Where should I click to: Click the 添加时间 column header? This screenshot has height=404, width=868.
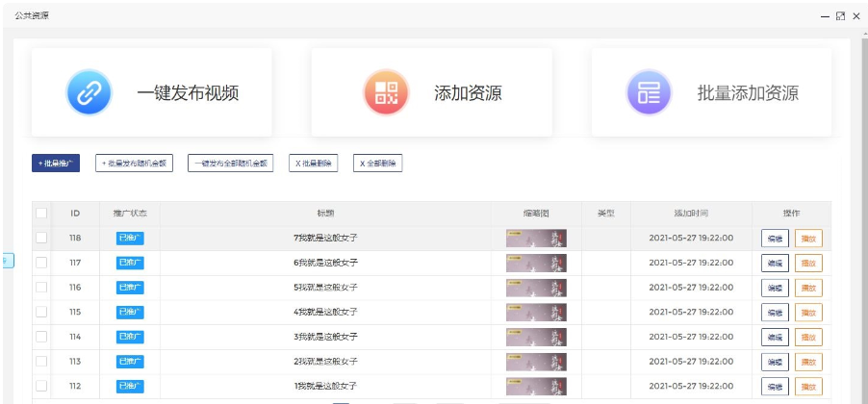[x=691, y=214]
